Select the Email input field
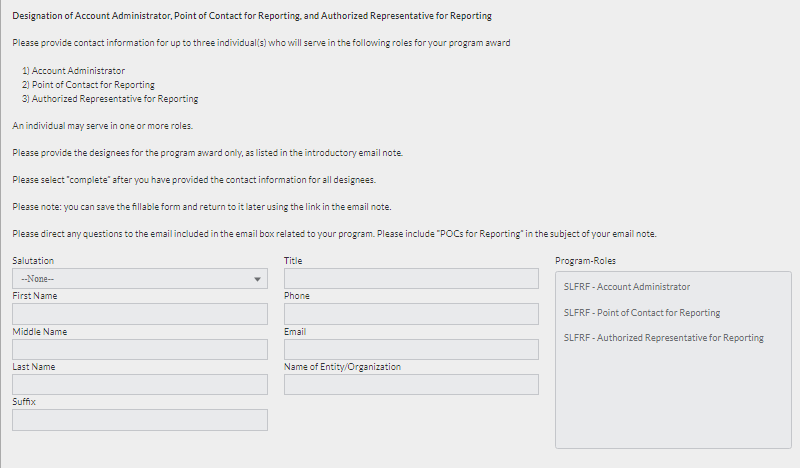Viewport: 800px width, 468px height. point(411,349)
